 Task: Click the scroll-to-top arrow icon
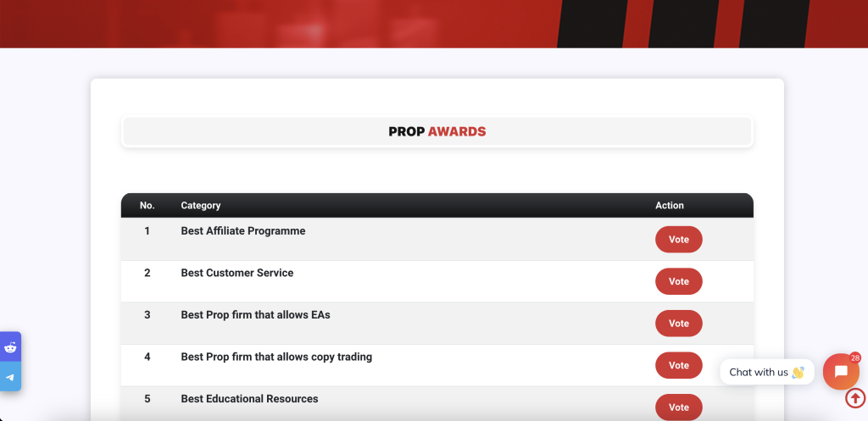pyautogui.click(x=855, y=398)
